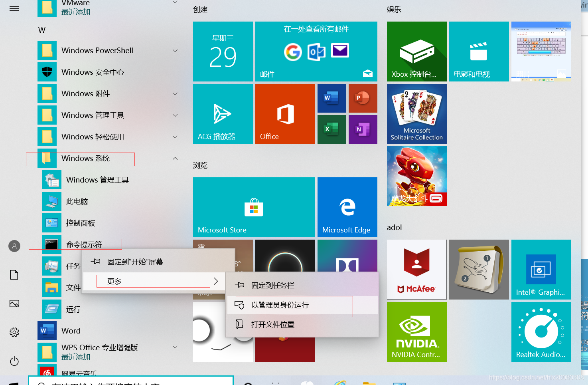588x385 pixels.
Task: Expand the start menu hamburger button
Action: tap(14, 8)
